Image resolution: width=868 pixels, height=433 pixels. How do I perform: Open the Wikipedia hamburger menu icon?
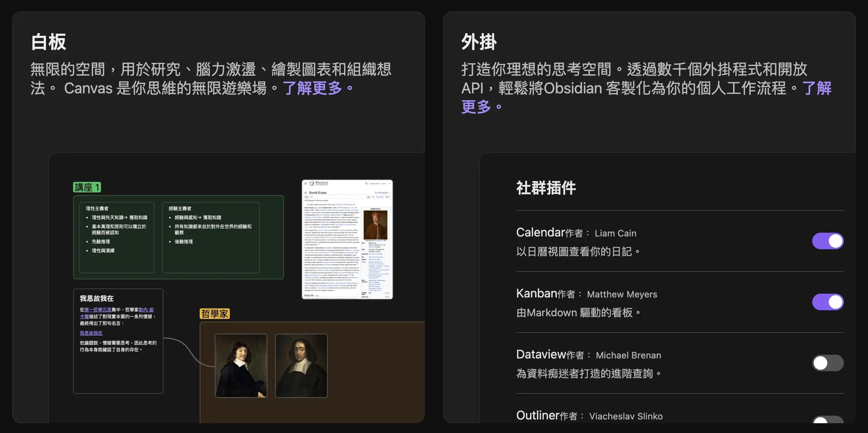pos(306,184)
